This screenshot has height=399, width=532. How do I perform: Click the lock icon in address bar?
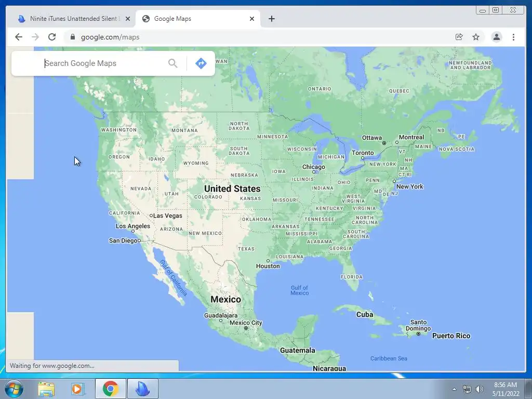point(72,37)
